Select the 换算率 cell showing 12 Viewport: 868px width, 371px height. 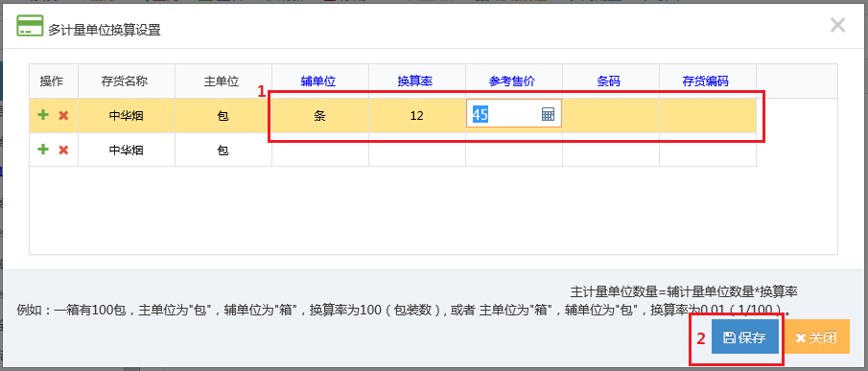pyautogui.click(x=417, y=116)
